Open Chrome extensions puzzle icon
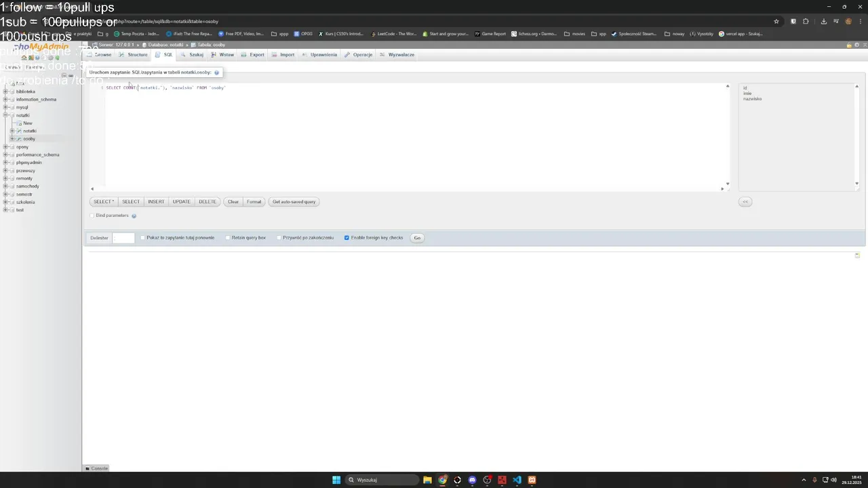The height and width of the screenshot is (488, 868). pos(806,21)
